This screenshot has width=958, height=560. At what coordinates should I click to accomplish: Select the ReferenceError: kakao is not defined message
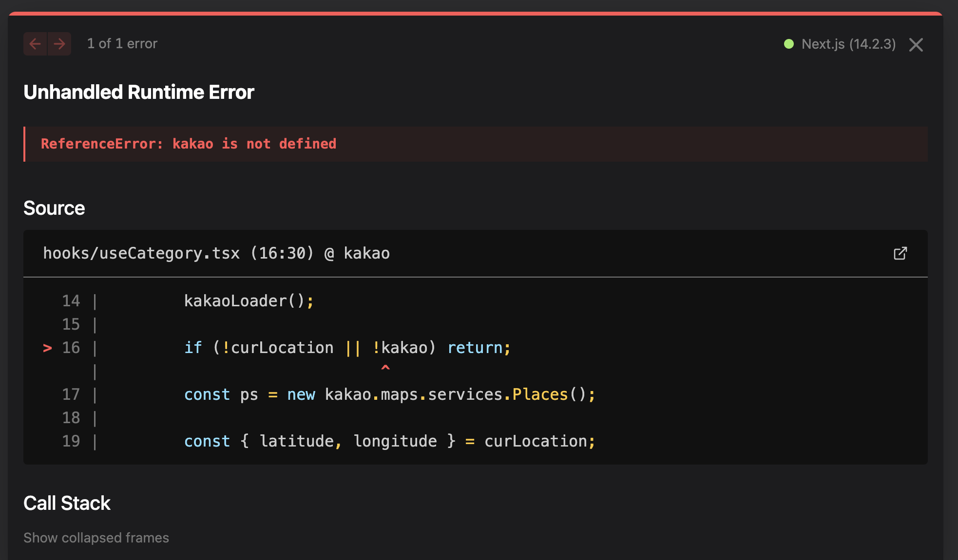coord(189,144)
